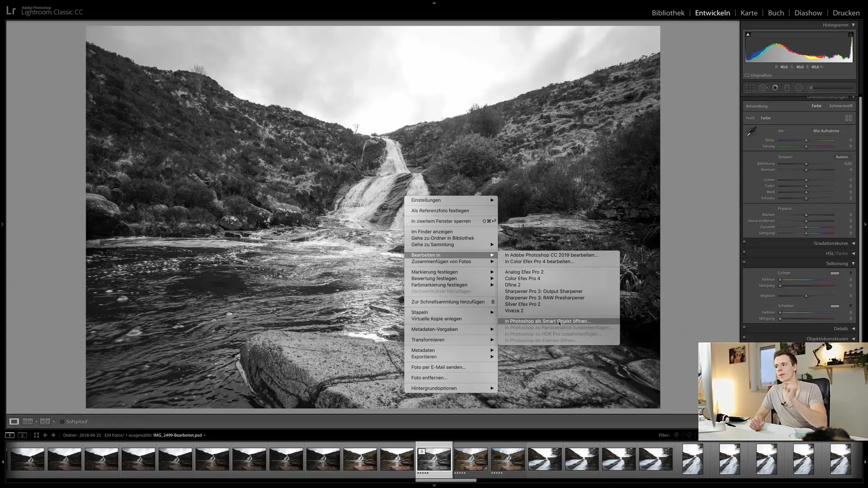The height and width of the screenshot is (488, 868).
Task: Switch to the Bibliothek module
Action: point(668,13)
